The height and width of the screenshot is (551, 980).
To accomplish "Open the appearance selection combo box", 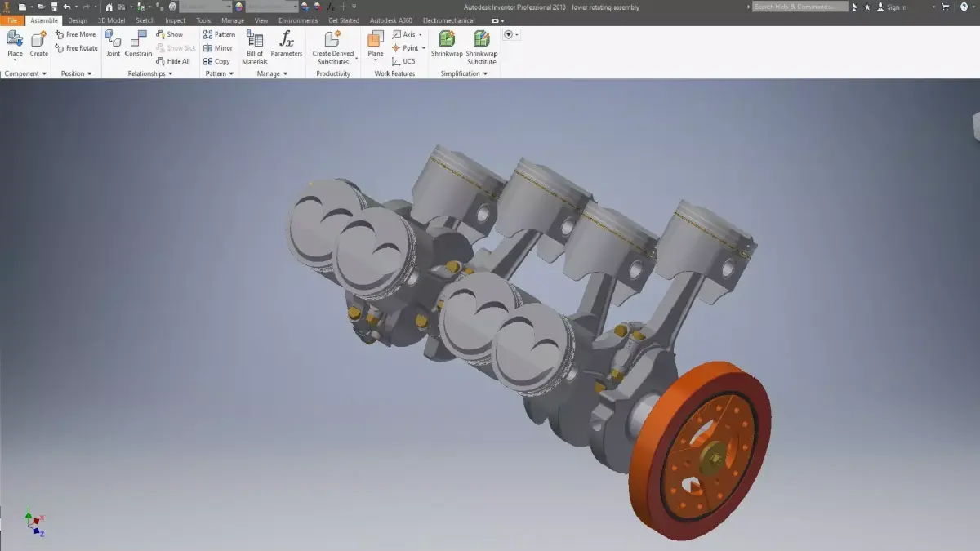I will 272,7.
